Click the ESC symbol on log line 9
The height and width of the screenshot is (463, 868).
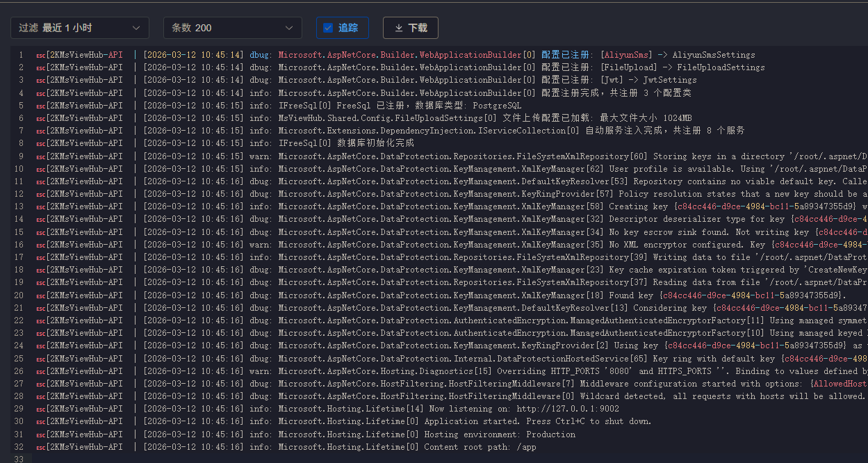point(41,157)
